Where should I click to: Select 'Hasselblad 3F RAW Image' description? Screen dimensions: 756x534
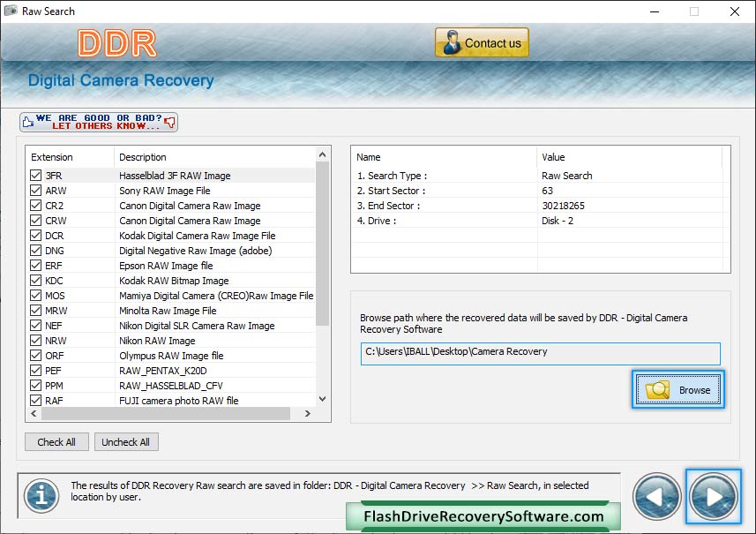[x=175, y=176]
